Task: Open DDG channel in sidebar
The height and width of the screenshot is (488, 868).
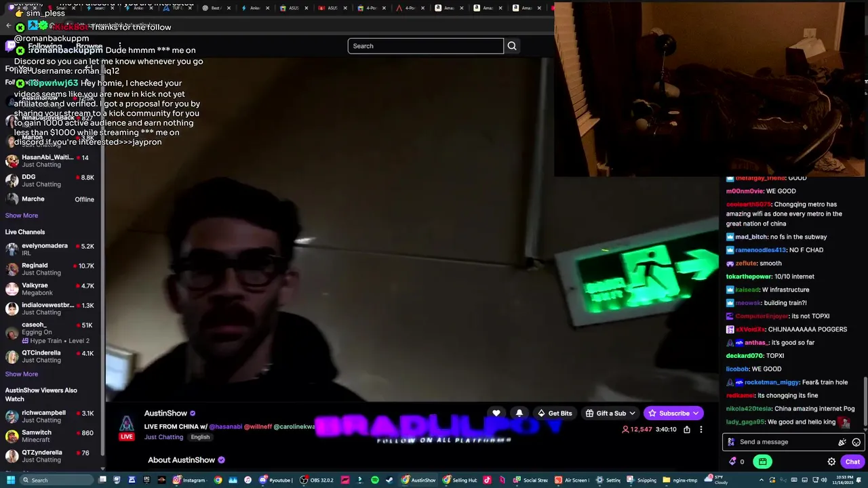Action: 52,180
